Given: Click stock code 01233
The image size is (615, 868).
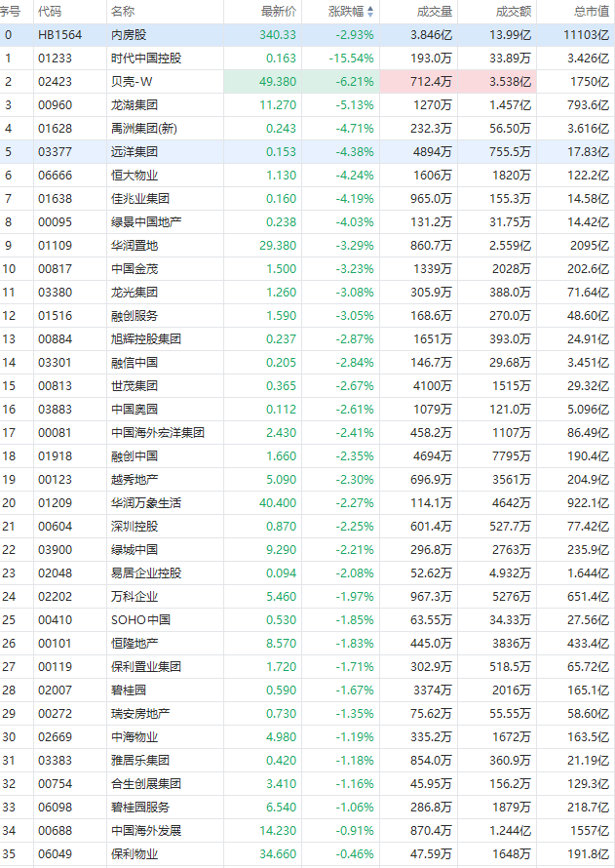Looking at the screenshot, I should pos(55,59).
